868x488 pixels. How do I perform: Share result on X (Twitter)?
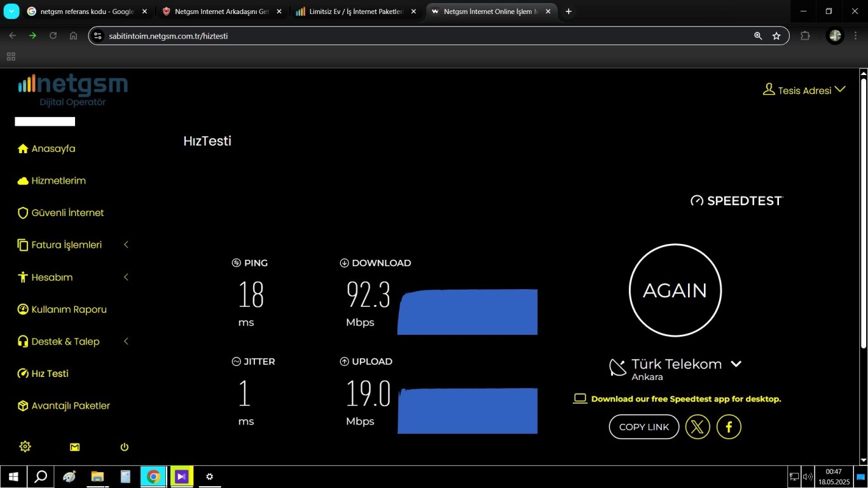698,427
